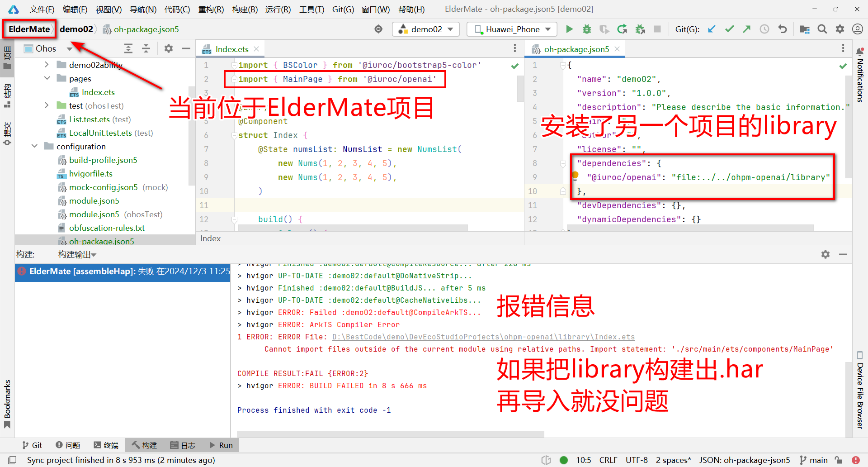Screen dimensions: 868x467
Task: Open the search everywhere magnifier
Action: coord(822,29)
